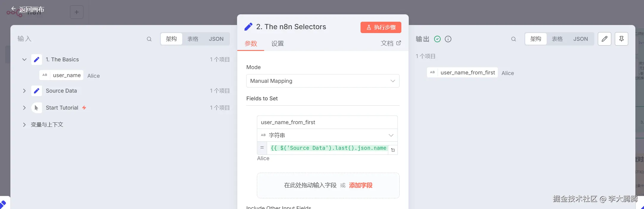Click the Source Data node pencil icon

tap(37, 91)
